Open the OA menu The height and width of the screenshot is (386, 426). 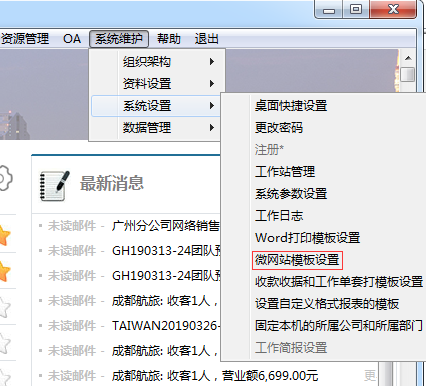coord(72,39)
